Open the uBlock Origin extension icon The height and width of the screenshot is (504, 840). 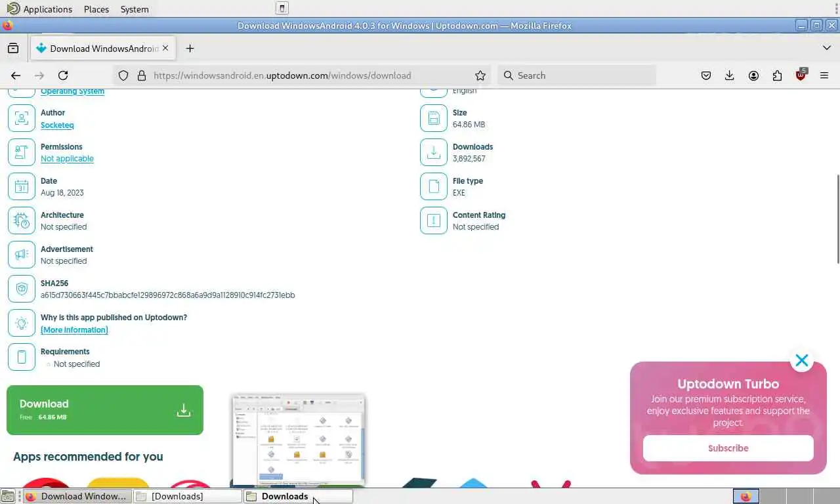[x=801, y=75]
